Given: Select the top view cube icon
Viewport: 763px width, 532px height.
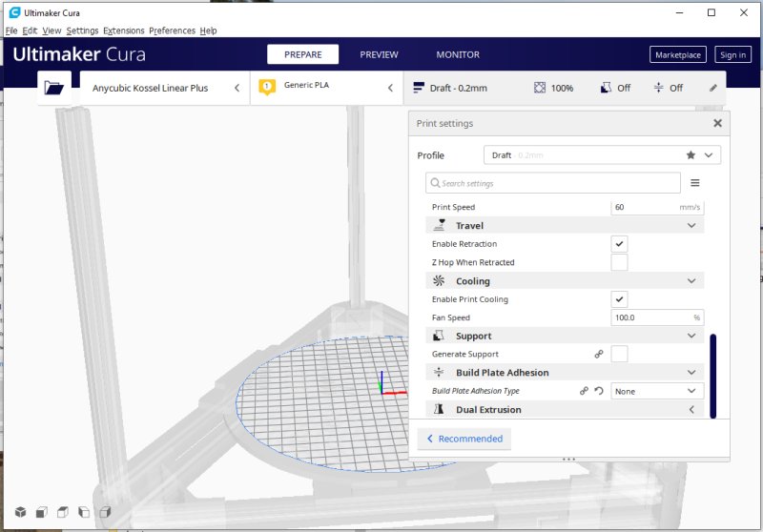Looking at the screenshot, I should 63,512.
